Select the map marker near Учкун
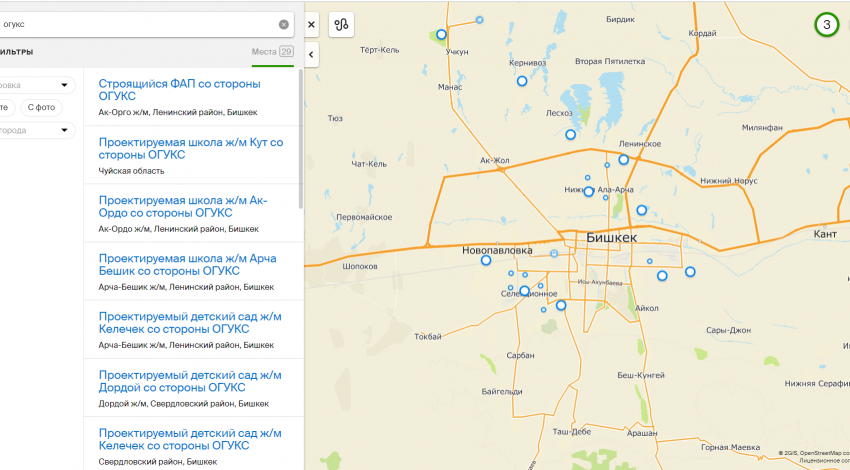Image resolution: width=850 pixels, height=470 pixels. [441, 35]
